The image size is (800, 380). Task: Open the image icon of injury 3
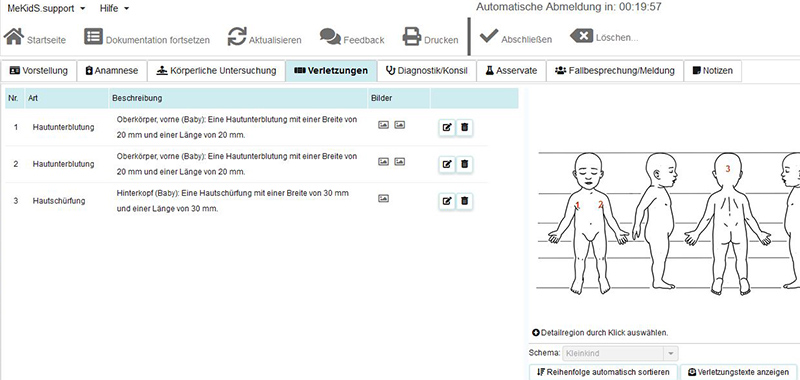click(383, 198)
